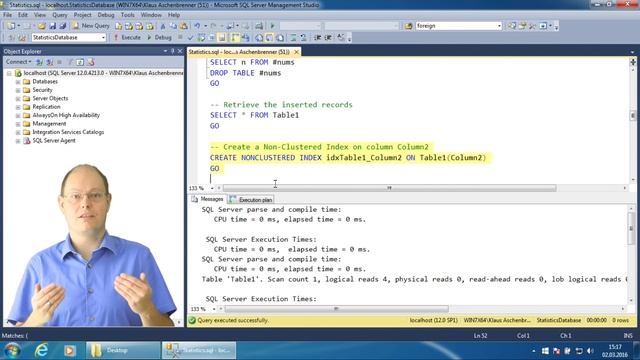The image size is (640, 360).
Task: Select the Integration Services Catalogs tree item
Action: [68, 132]
